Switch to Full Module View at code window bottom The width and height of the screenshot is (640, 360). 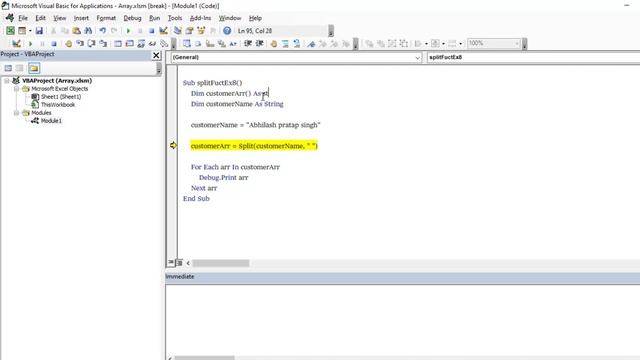pyautogui.click(x=179, y=263)
